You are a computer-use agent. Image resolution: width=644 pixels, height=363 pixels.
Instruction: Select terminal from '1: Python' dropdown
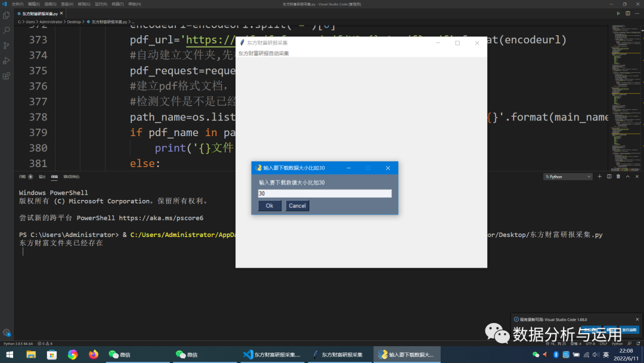point(568,177)
